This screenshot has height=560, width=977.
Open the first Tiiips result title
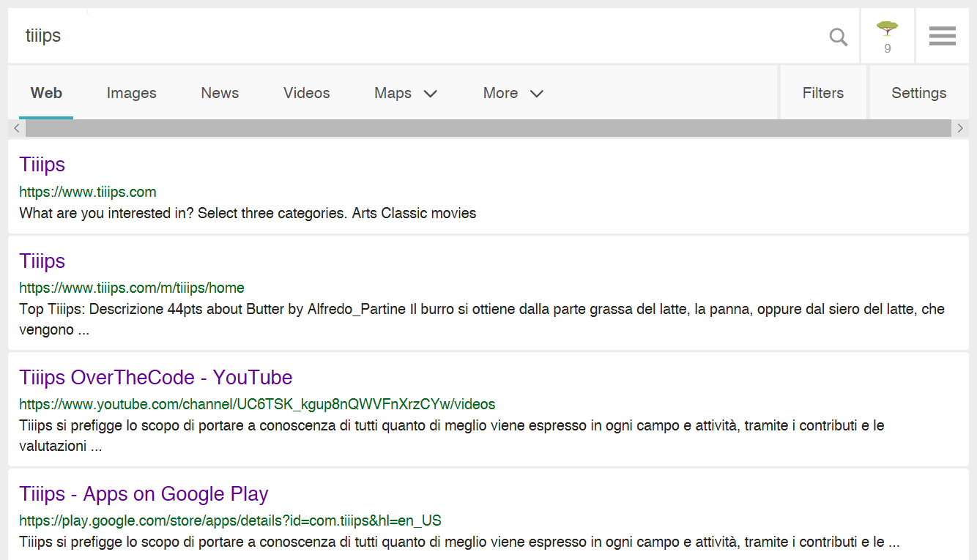(42, 165)
